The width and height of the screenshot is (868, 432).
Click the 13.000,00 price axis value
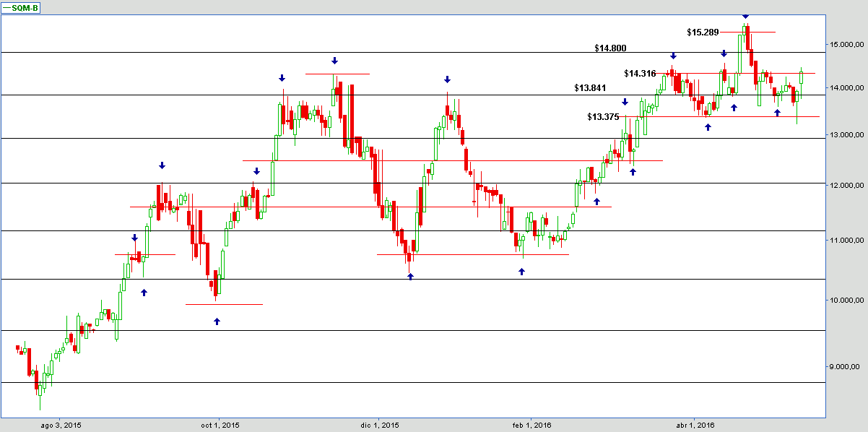click(846, 135)
